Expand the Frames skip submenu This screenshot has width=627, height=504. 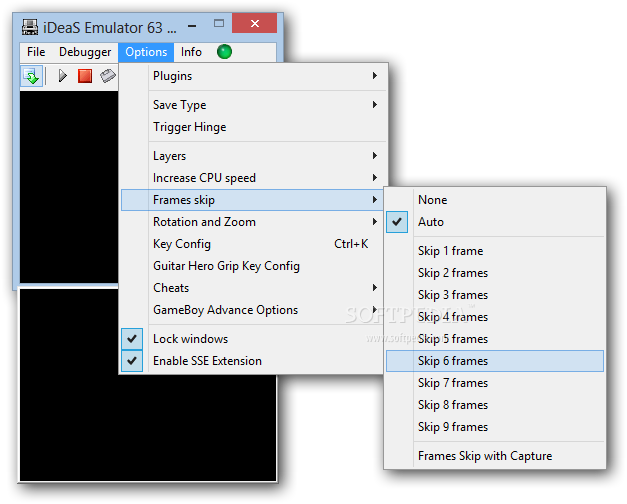253,200
